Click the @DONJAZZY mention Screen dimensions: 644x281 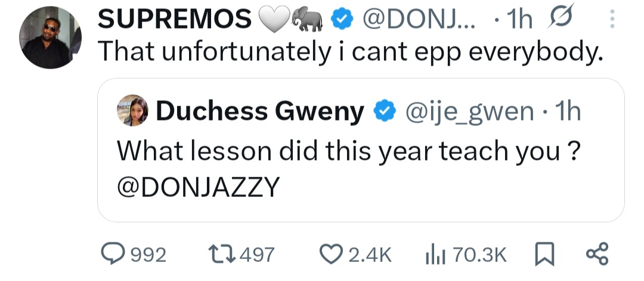197,187
